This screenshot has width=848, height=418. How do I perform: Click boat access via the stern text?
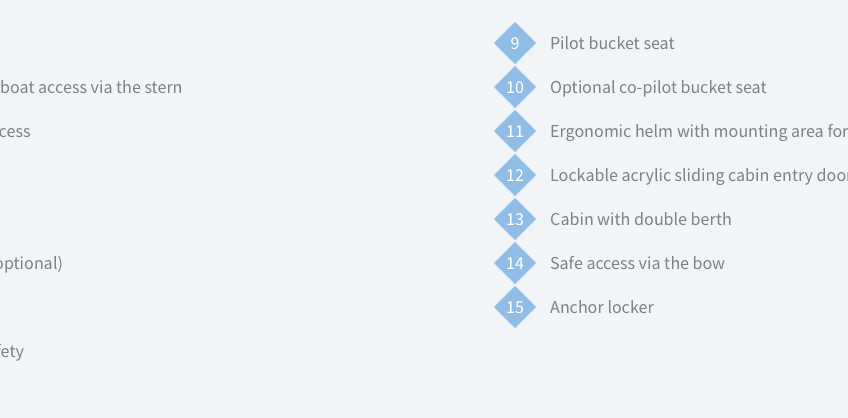coord(91,87)
